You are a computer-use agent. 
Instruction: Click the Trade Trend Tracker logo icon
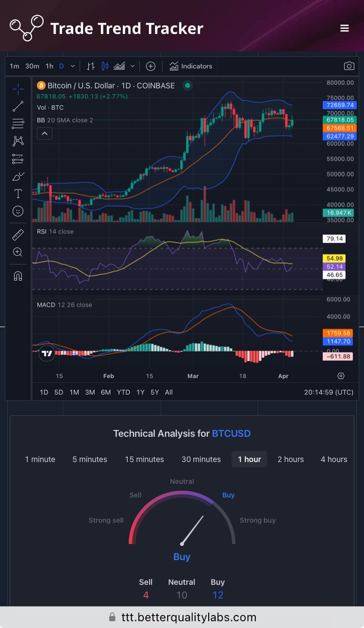[27, 28]
